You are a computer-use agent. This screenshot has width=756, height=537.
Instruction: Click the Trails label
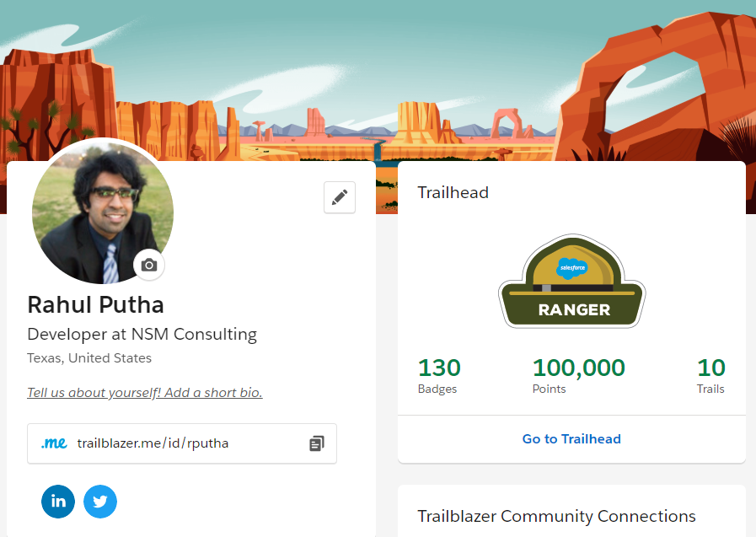(x=710, y=389)
